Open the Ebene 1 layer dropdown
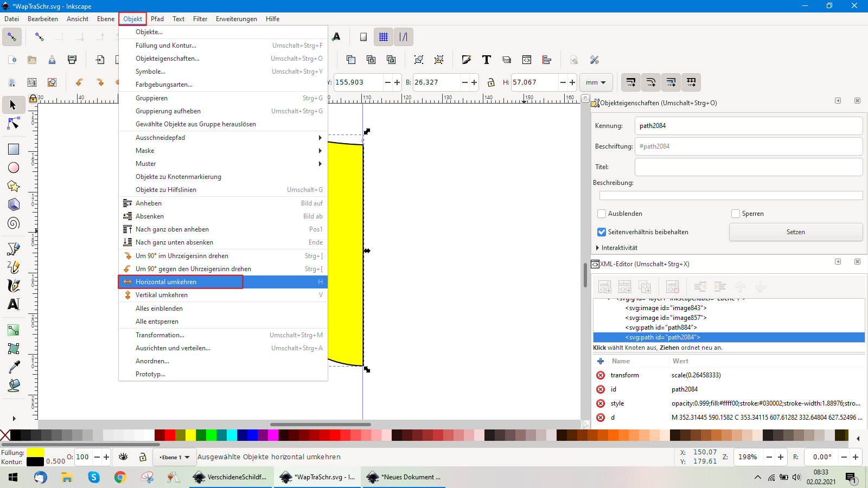 click(174, 457)
